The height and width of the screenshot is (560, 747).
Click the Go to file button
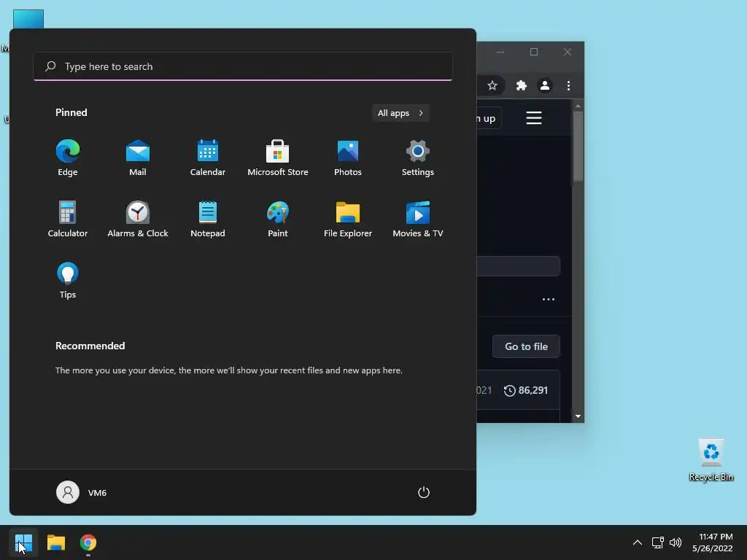click(526, 346)
